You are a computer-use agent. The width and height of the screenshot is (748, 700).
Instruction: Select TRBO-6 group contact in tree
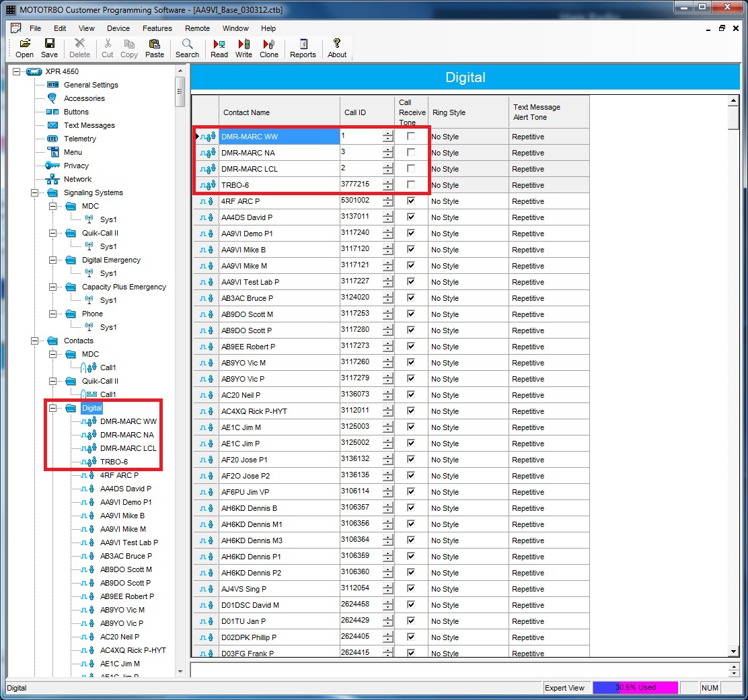[x=114, y=462]
